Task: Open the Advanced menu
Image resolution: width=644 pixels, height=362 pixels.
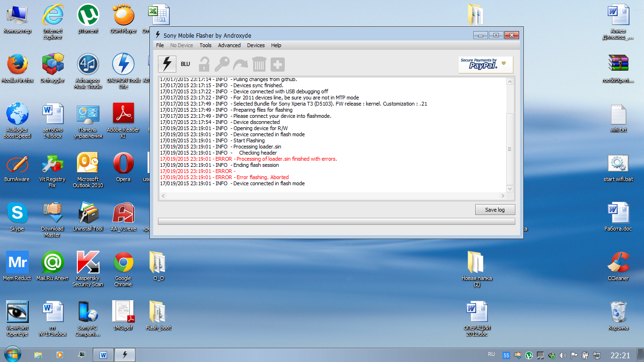Action: click(229, 45)
